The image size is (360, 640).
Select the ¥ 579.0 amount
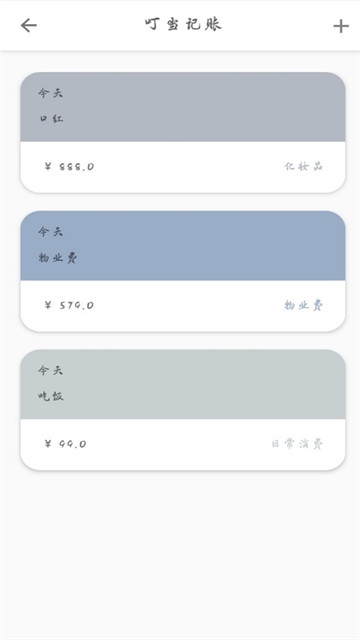tap(69, 305)
